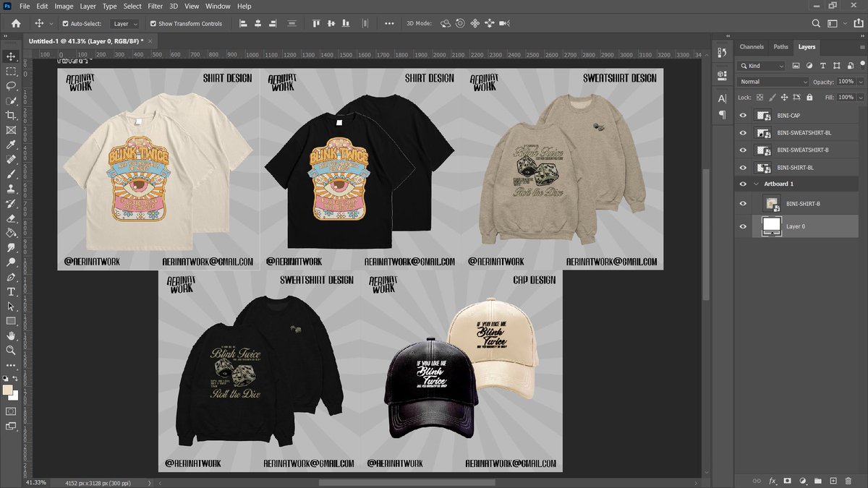The height and width of the screenshot is (488, 868).
Task: Click Lock all padlock icon
Action: [809, 97]
